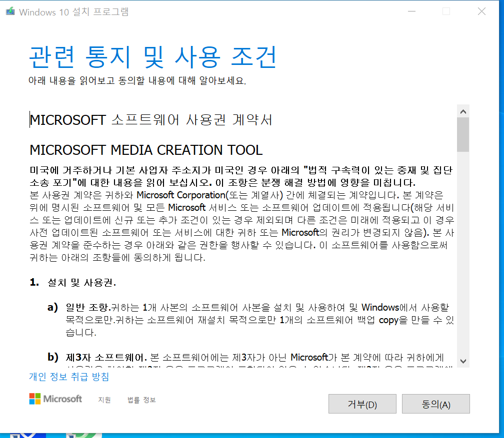Click clause a) 일반 조항 text

pyautogui.click(x=250, y=320)
